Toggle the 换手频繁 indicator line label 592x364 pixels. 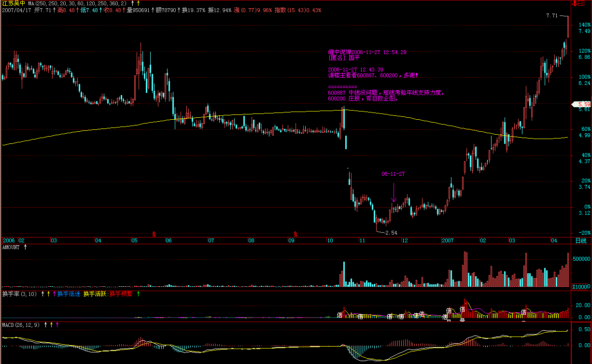click(x=121, y=294)
